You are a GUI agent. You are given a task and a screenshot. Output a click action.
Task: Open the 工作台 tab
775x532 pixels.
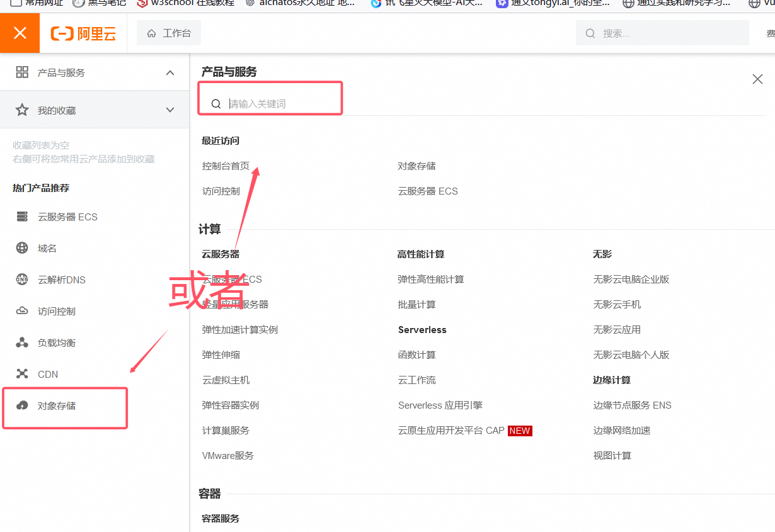[169, 33]
